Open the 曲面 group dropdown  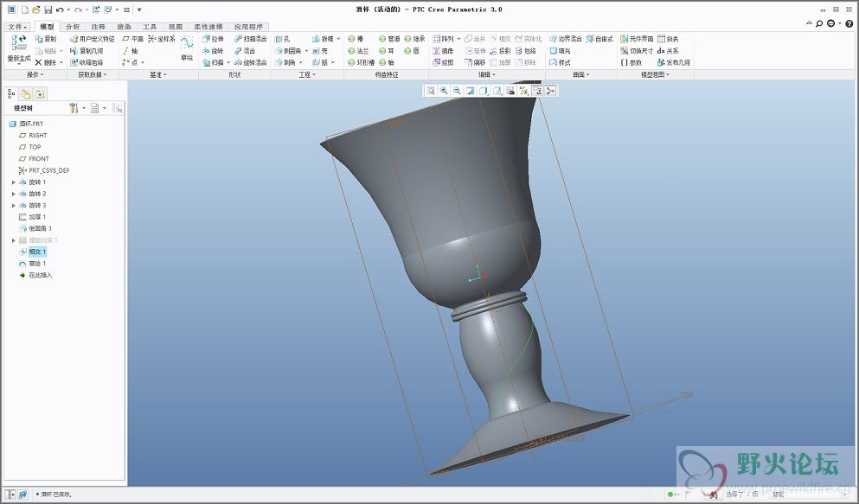581,74
